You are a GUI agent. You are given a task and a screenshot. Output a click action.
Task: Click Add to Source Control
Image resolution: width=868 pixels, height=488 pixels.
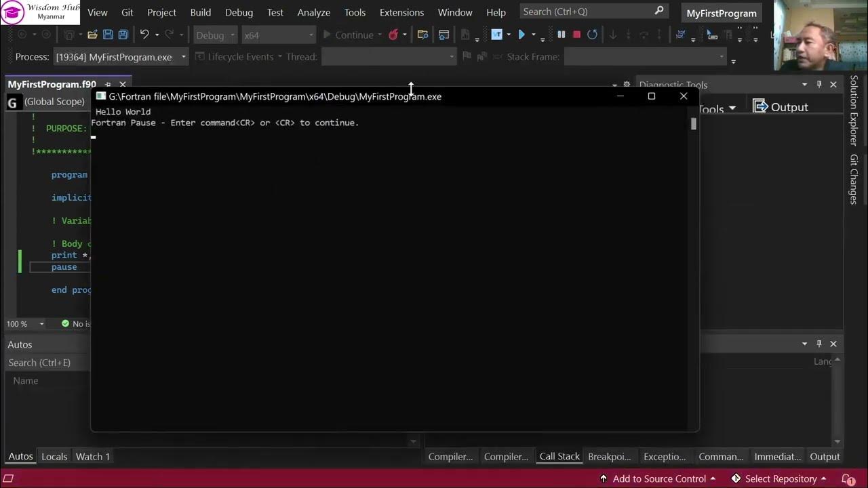658,479
